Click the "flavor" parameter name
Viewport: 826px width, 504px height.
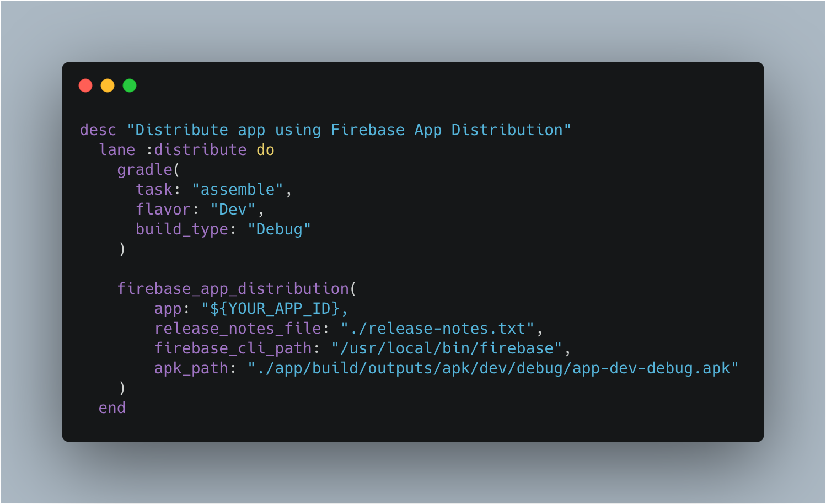tap(163, 210)
